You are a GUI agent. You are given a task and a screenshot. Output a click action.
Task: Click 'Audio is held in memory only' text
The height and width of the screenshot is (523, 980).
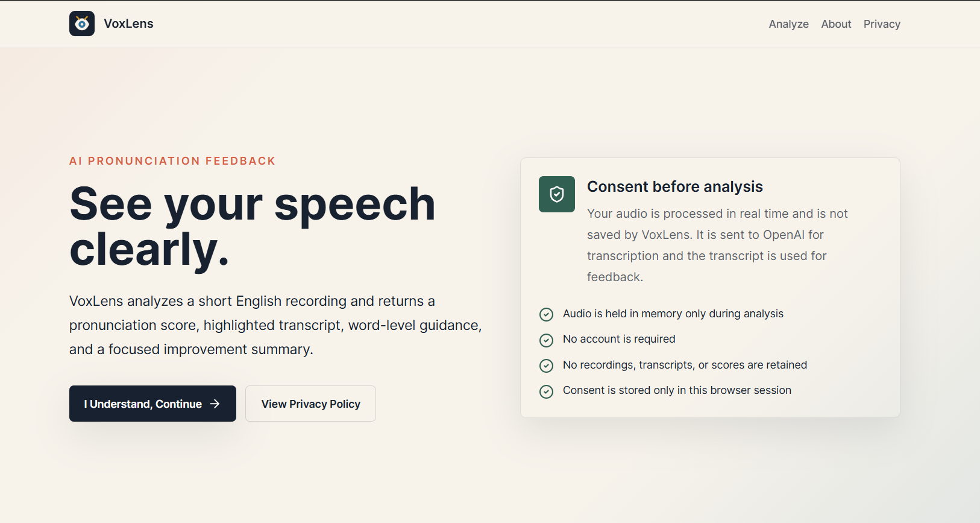tap(673, 314)
